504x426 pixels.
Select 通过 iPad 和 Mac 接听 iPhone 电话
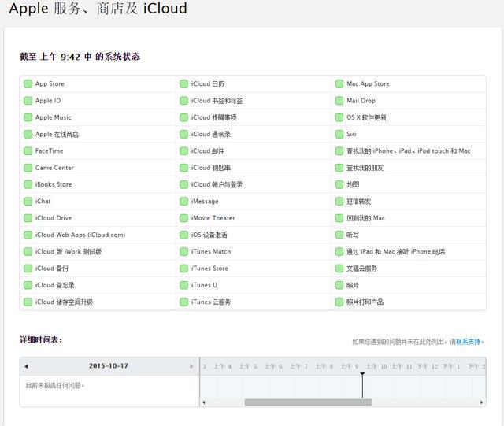tap(396, 252)
